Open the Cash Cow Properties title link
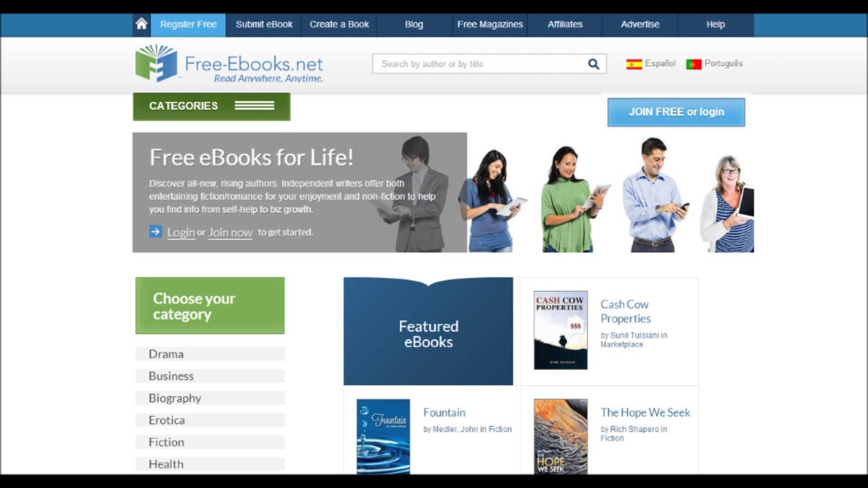Image resolution: width=868 pixels, height=488 pixels. (625, 311)
